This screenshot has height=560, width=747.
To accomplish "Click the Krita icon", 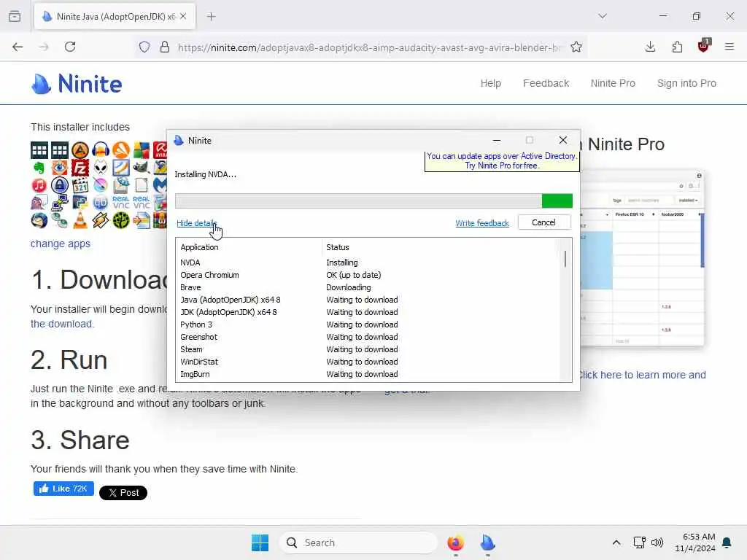I will pos(101,185).
